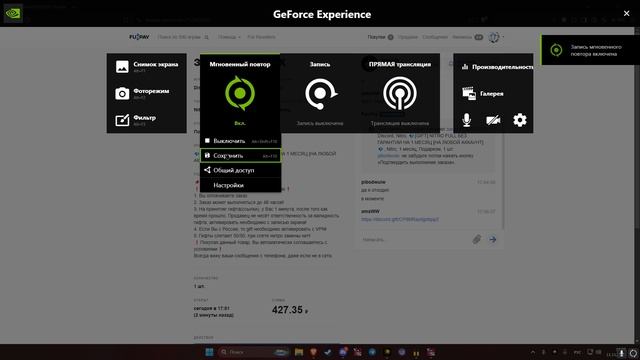Select Выключить in the instant replay menu

click(x=240, y=141)
